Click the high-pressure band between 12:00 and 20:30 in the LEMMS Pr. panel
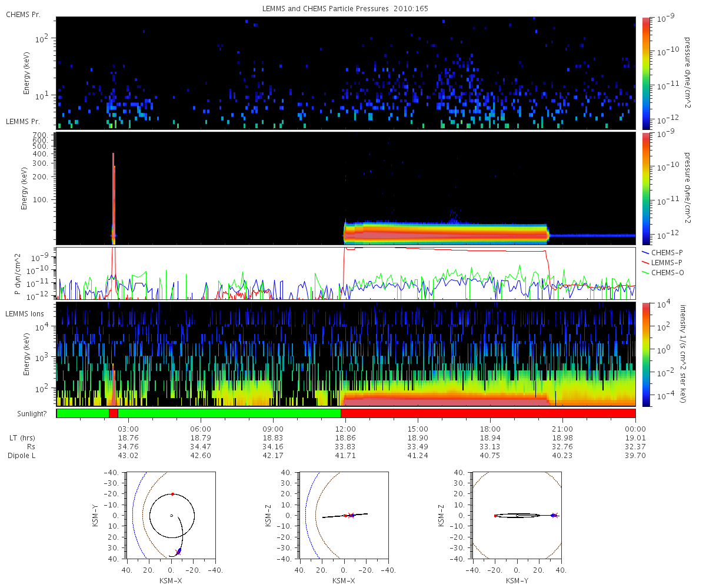This screenshot has height=588, width=706. (x=446, y=233)
